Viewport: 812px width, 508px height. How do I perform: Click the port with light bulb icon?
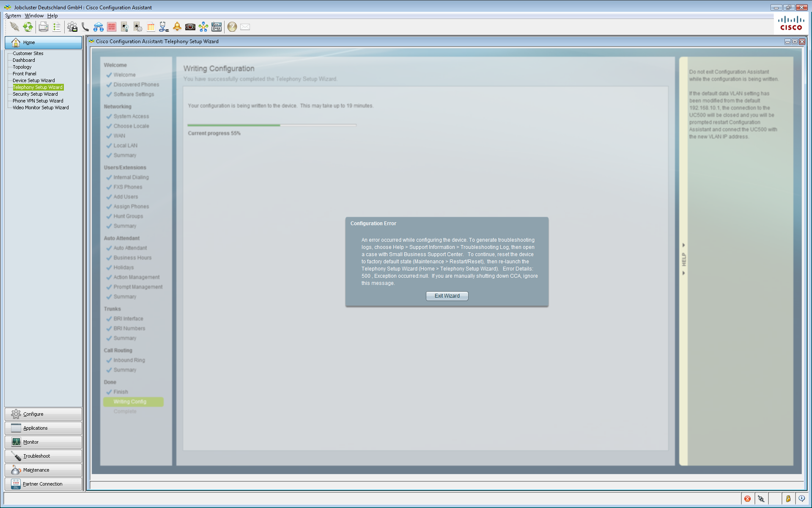(125, 27)
